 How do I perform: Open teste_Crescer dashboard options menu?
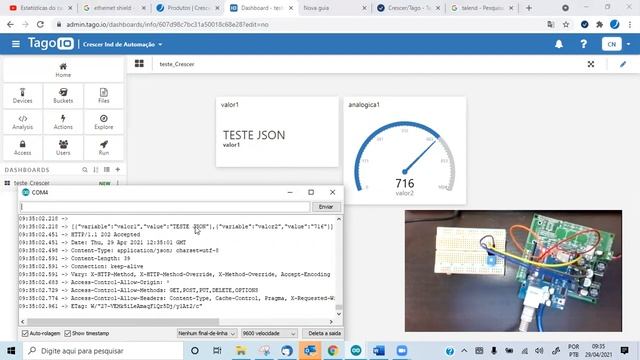coord(118,183)
